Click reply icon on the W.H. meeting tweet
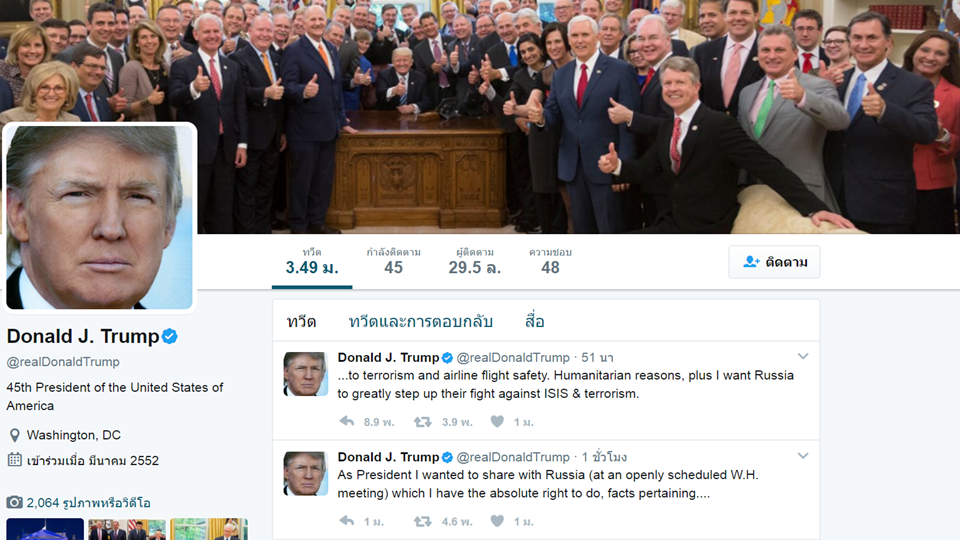The image size is (960, 540). point(347,521)
